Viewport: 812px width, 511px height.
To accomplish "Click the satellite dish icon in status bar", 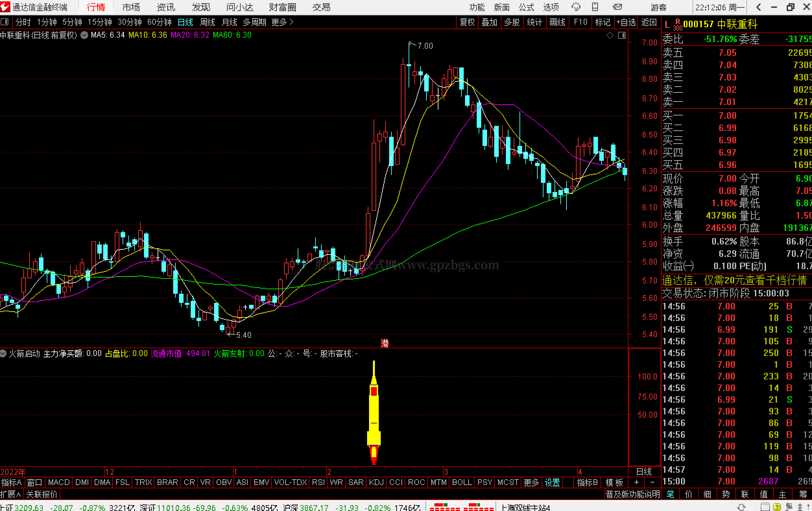I will [789, 507].
